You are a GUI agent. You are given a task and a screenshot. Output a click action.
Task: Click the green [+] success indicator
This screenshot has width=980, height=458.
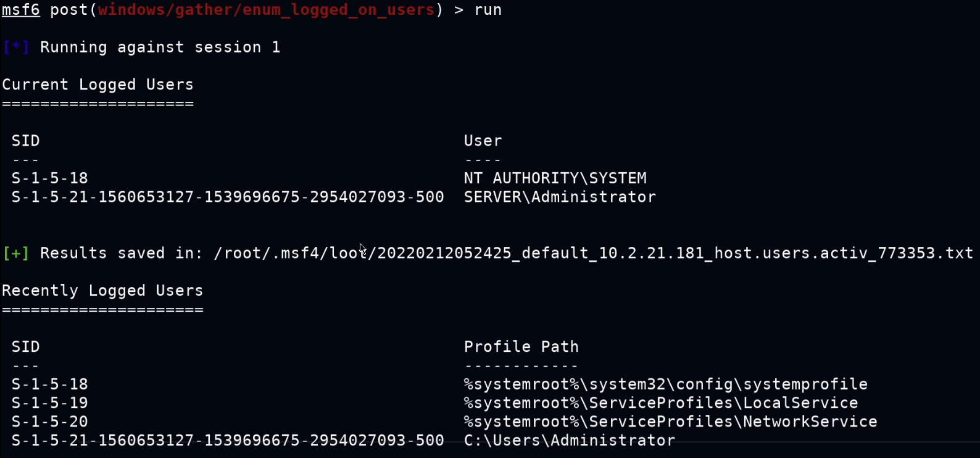tap(16, 253)
